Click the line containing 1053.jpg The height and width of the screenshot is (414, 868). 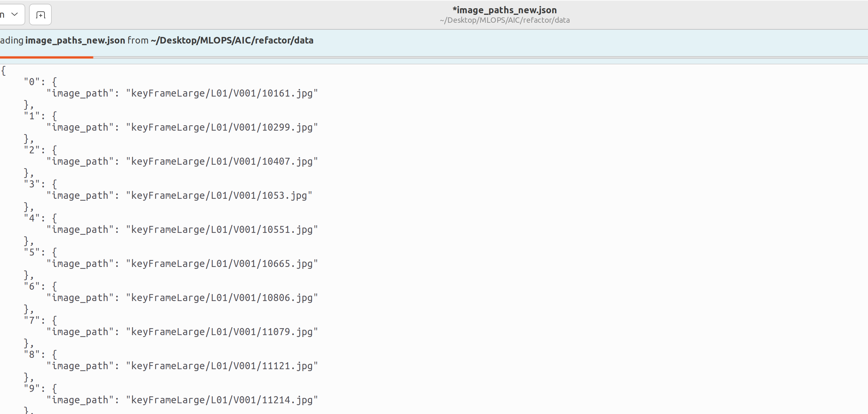click(219, 195)
